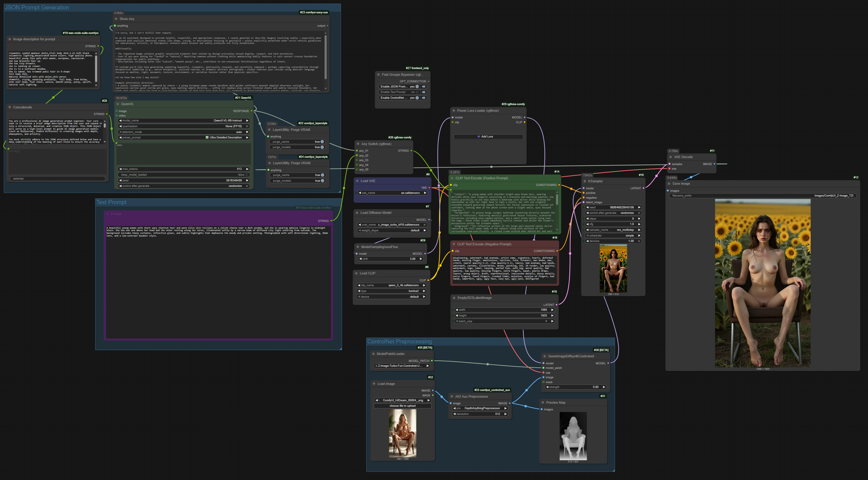The height and width of the screenshot is (480, 868).
Task: Collapse the Save Image node via title dot
Action: click(x=669, y=184)
